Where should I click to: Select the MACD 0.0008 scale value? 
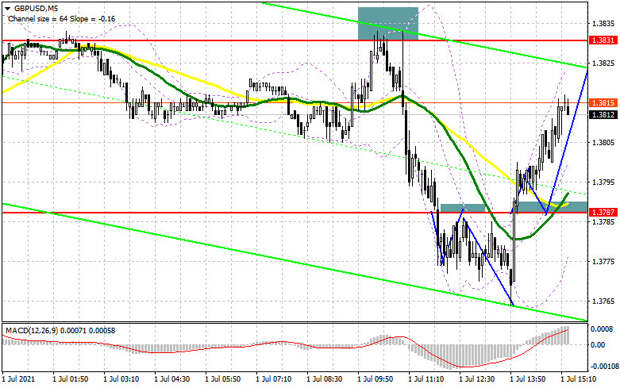click(x=603, y=329)
